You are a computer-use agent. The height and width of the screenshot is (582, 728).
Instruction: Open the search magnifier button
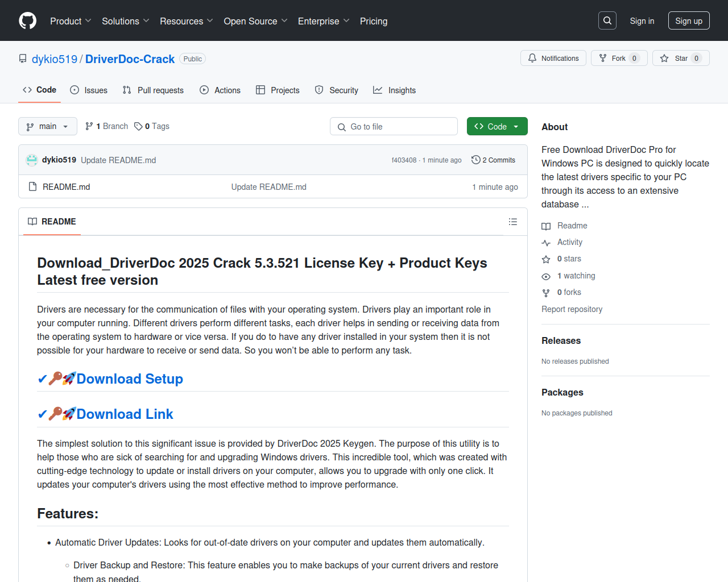(x=607, y=20)
